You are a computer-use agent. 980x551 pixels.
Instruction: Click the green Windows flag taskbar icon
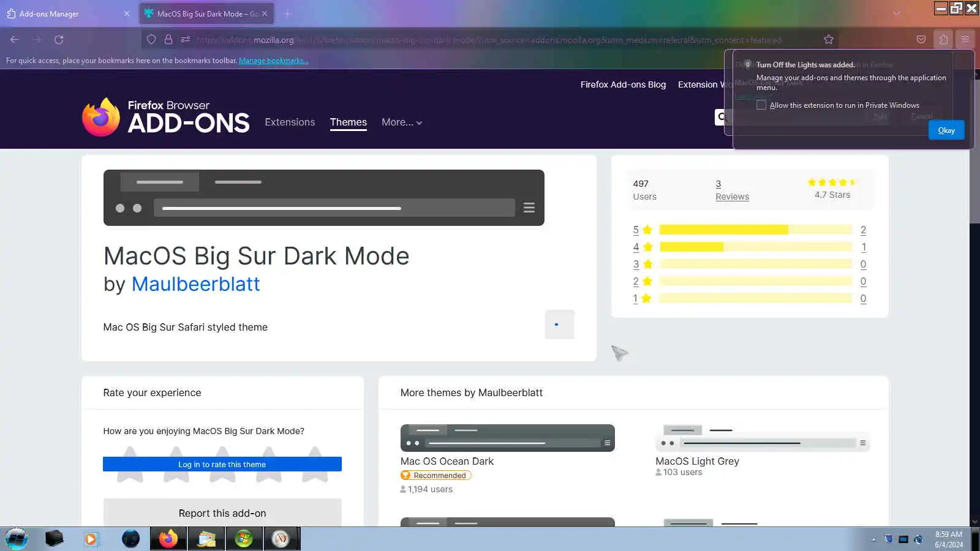[244, 539]
